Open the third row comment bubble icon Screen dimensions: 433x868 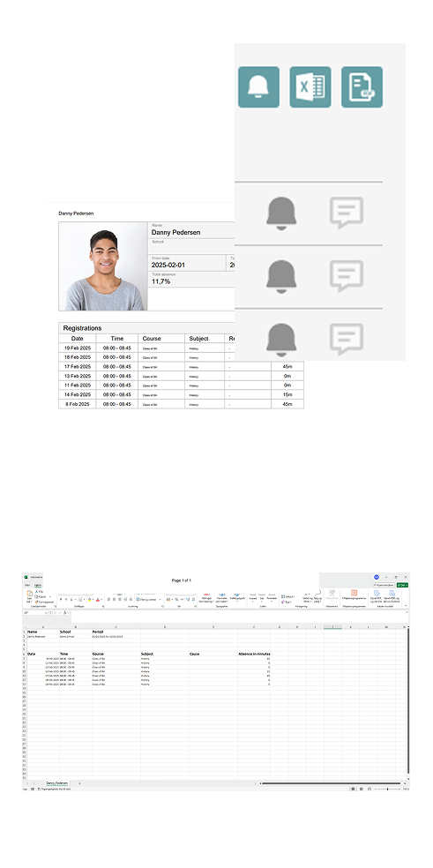point(347,339)
